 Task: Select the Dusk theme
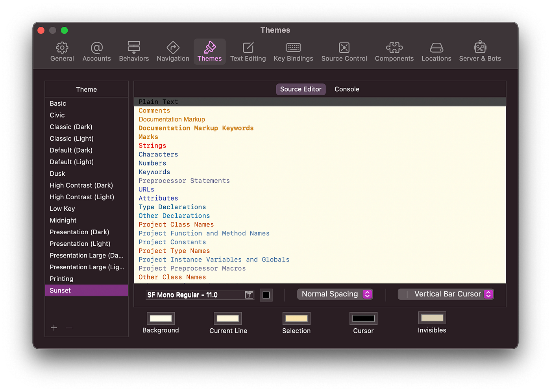click(x=87, y=174)
